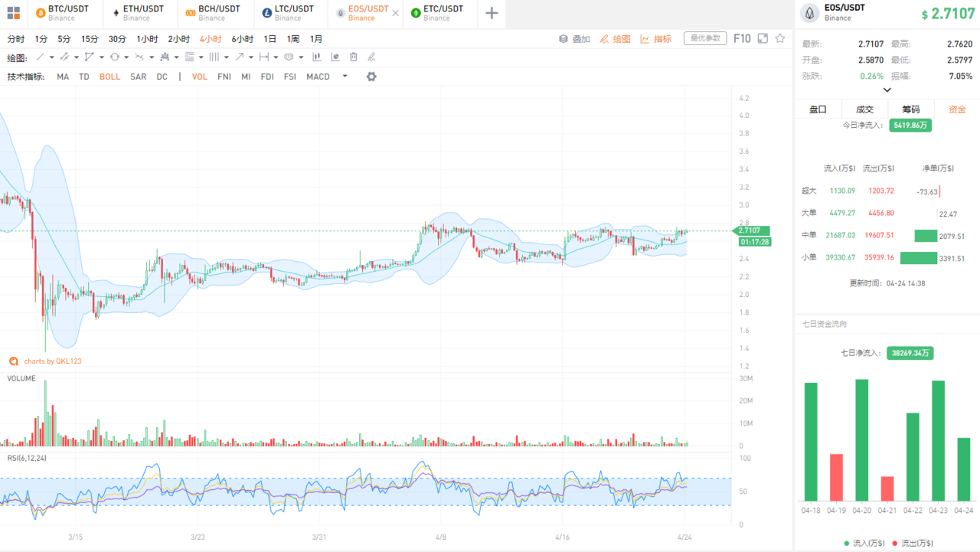
Task: Click the red 04-19 outflow bar
Action: (x=836, y=477)
